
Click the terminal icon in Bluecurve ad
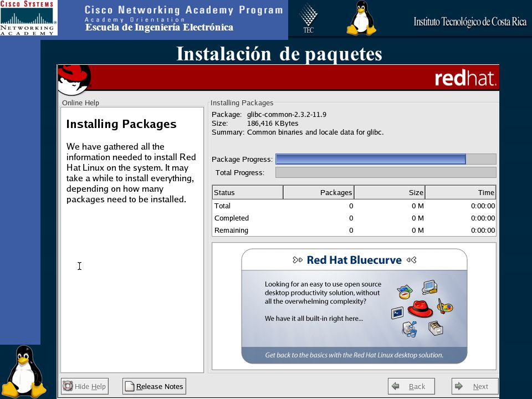point(397,313)
